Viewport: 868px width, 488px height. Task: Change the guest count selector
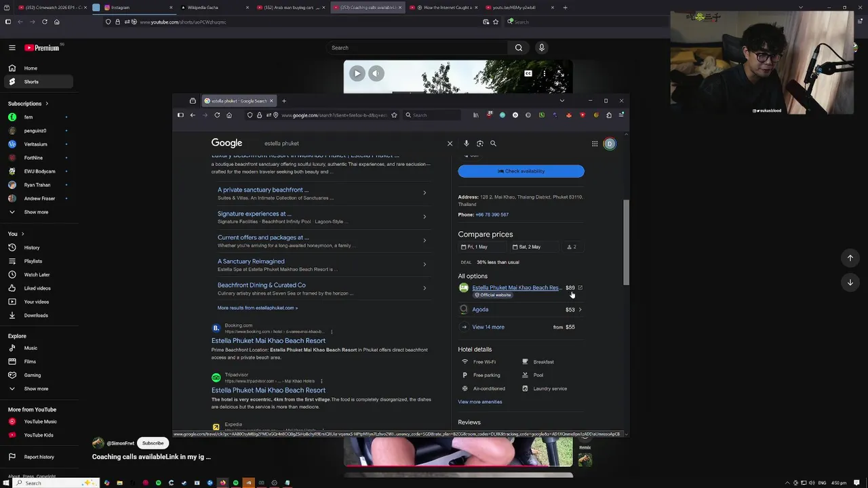(572, 247)
